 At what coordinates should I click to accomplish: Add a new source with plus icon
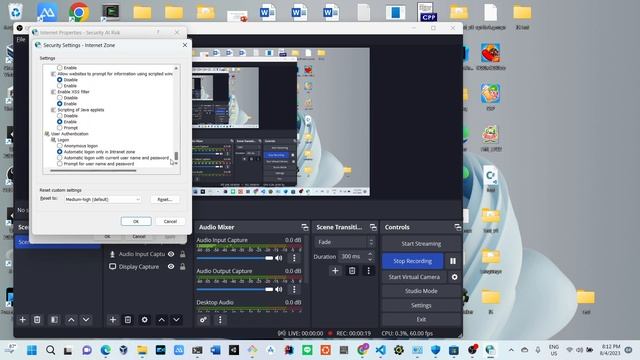tap(113, 320)
